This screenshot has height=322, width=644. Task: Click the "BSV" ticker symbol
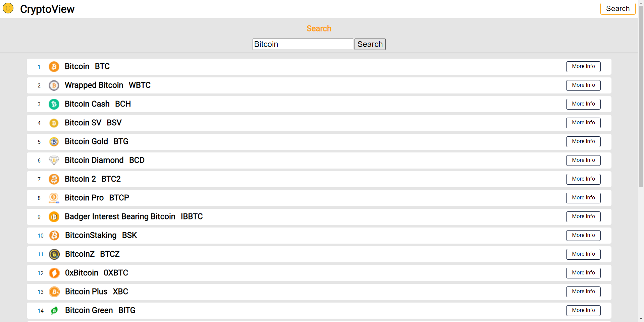[114, 123]
